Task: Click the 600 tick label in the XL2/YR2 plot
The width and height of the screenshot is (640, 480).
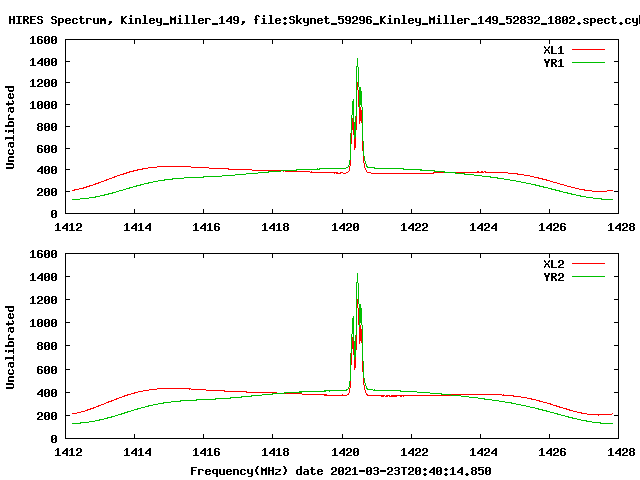Action: (x=47, y=370)
